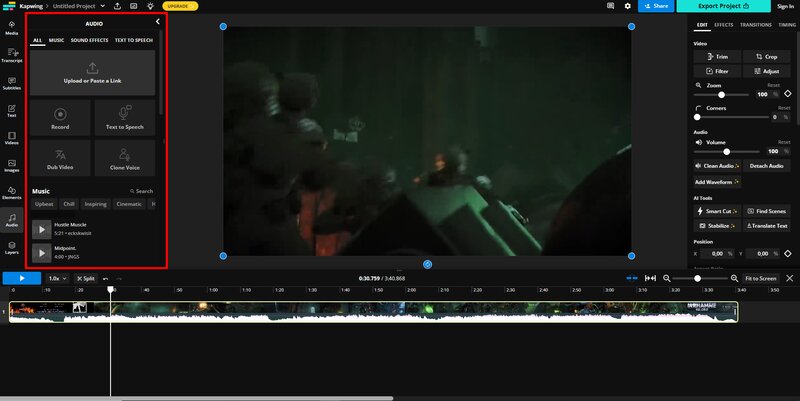The width and height of the screenshot is (800, 401).
Task: Click the upload icon in top bar
Action: tap(117, 6)
